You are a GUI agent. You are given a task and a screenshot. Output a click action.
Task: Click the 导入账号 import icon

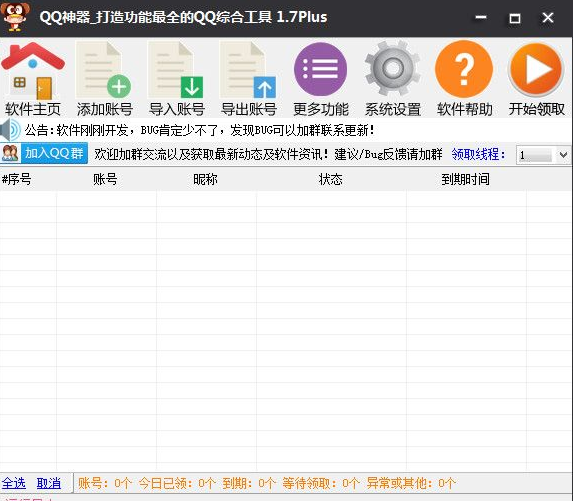tap(176, 70)
